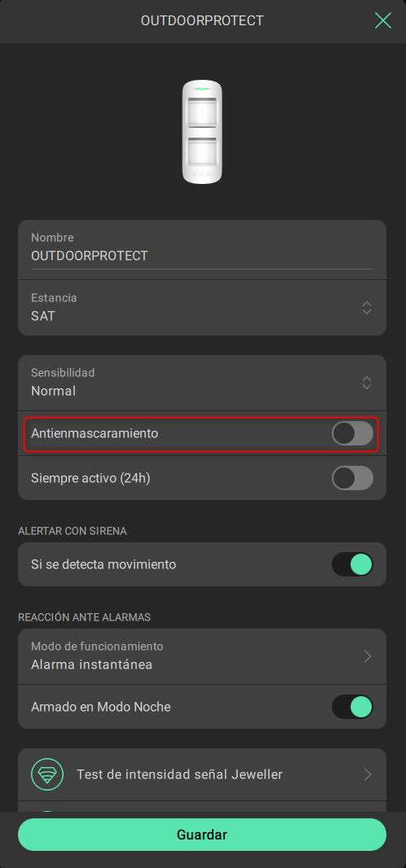
Task: Disable Si se detecta movimiento siren toggle
Action: [x=352, y=564]
